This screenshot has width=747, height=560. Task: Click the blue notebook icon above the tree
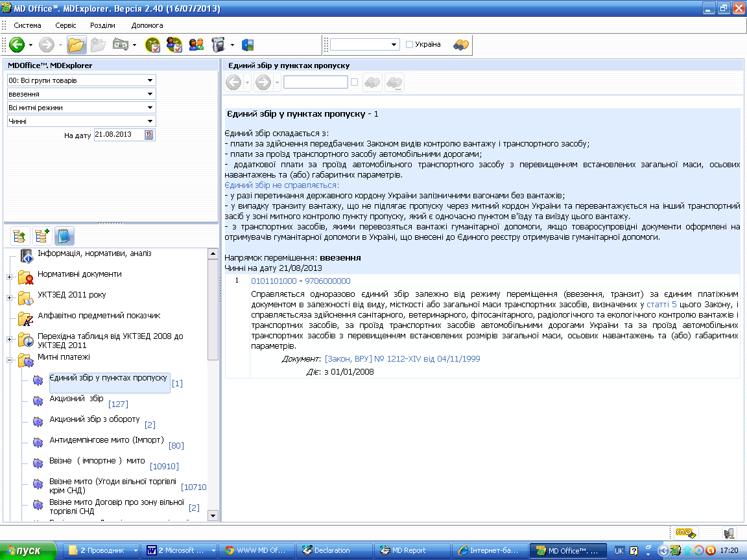(64, 236)
